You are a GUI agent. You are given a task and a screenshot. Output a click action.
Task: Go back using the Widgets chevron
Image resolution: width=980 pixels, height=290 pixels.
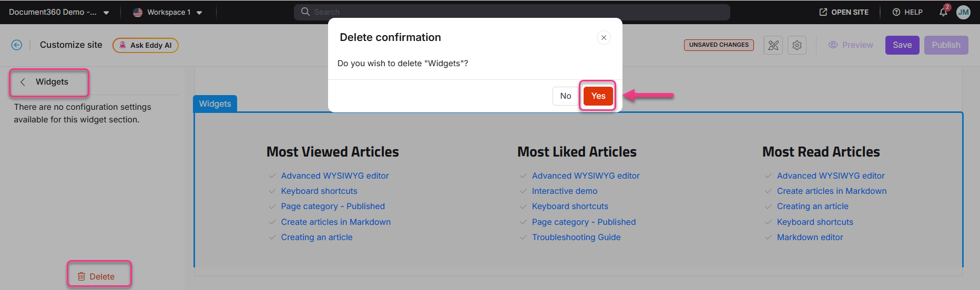coord(23,82)
